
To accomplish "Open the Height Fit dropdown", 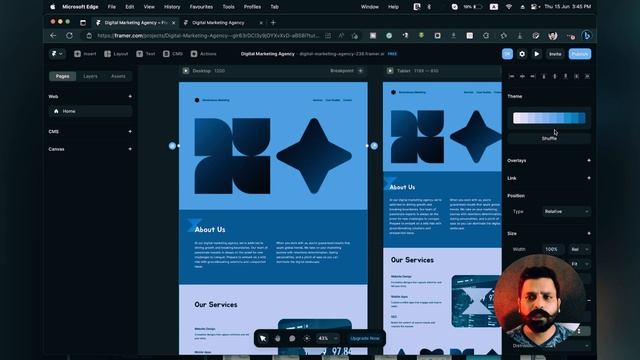I will 580,264.
